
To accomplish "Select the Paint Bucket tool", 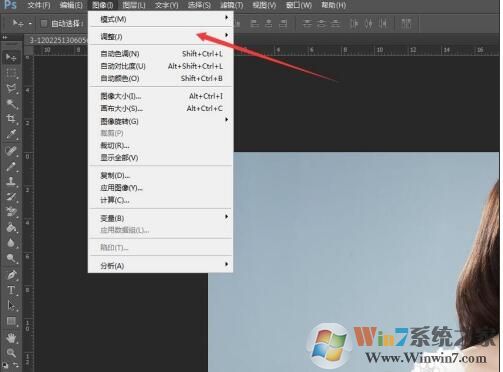I will [x=11, y=228].
